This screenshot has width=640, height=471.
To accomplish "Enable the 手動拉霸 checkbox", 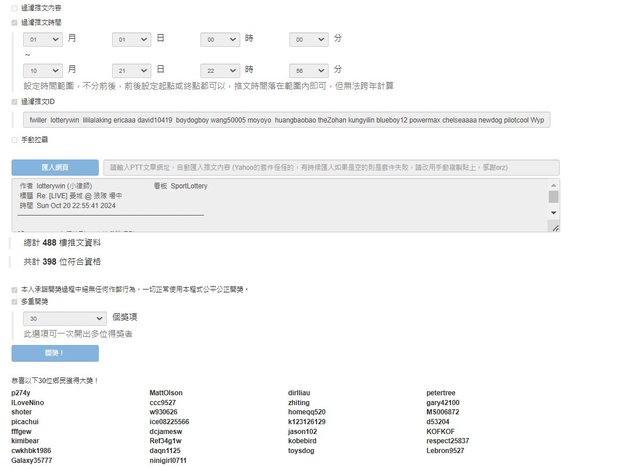I will [15, 139].
